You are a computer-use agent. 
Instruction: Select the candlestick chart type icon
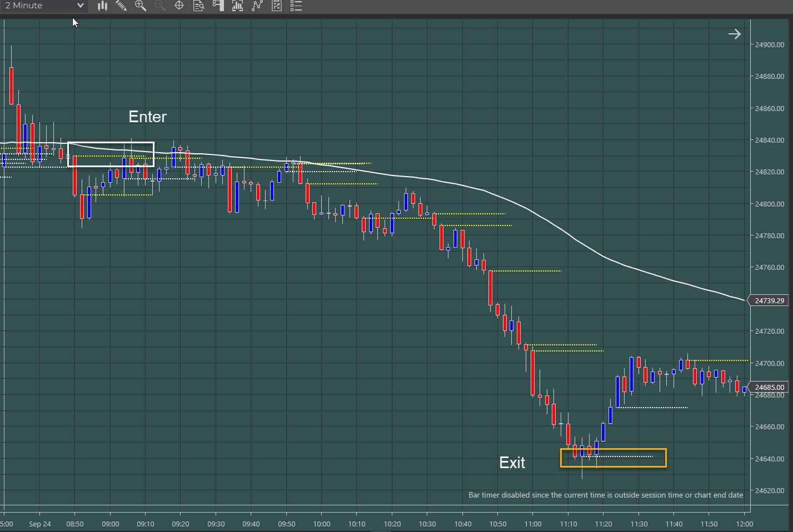102,6
